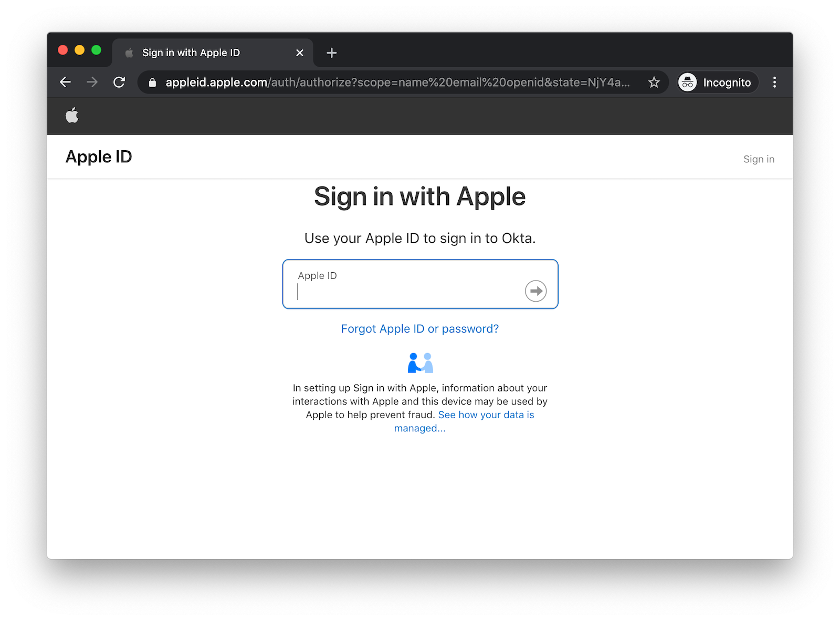Click the Apple ID heading title
Screen dimensions: 840x621
pyautogui.click(x=99, y=157)
